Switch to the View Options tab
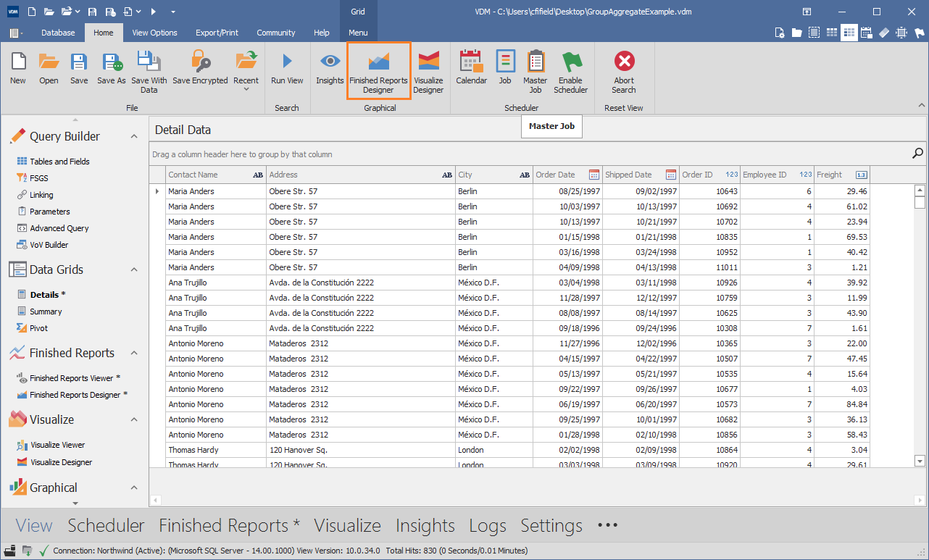This screenshot has width=929, height=560. [154, 33]
